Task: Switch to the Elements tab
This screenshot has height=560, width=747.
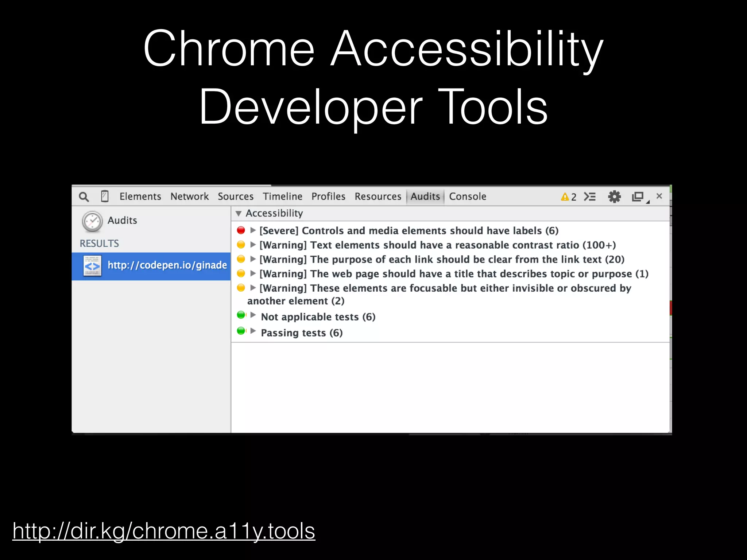Action: pos(140,197)
